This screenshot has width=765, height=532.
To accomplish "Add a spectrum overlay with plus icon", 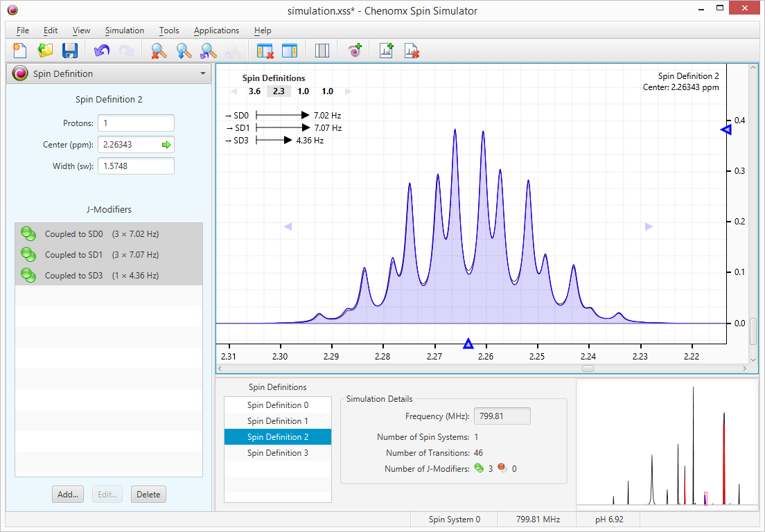I will pyautogui.click(x=387, y=51).
